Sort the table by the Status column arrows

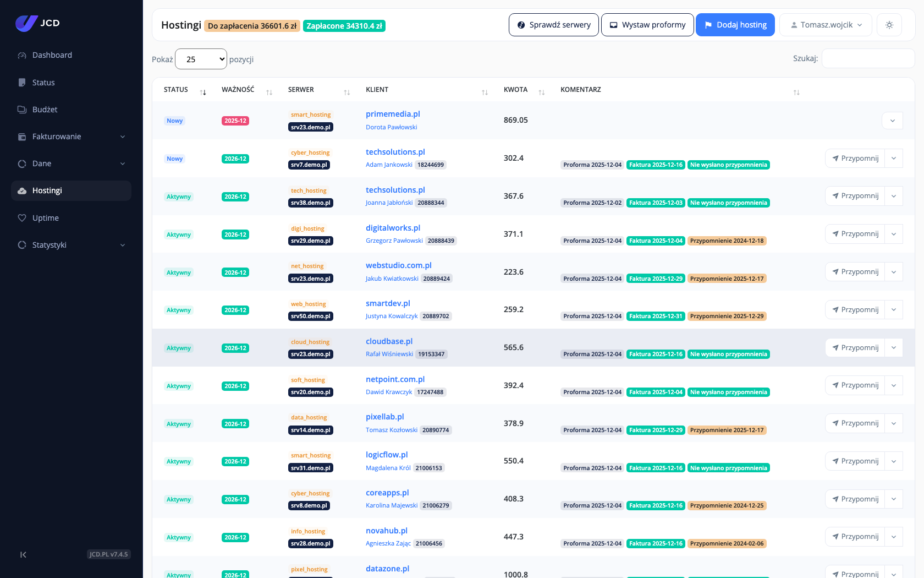[203, 92]
